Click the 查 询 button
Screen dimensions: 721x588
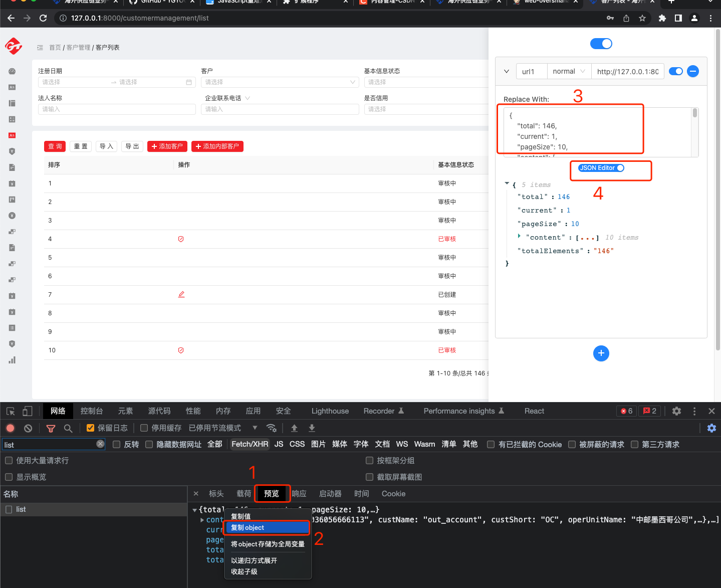[x=55, y=146]
